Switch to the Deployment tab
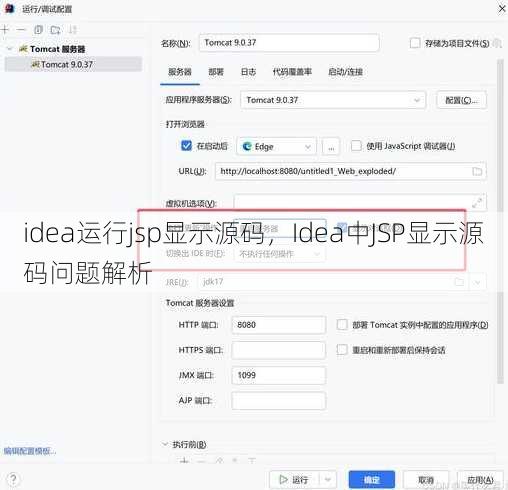 tap(216, 72)
